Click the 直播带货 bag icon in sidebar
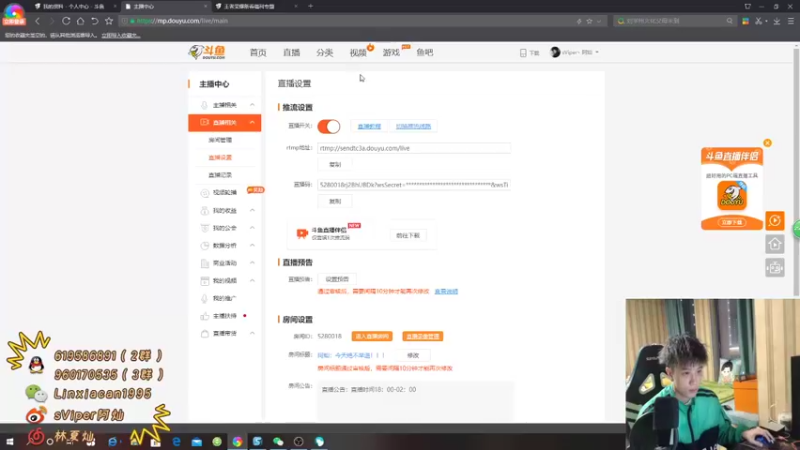Viewport: 800px width, 450px height. point(205,334)
